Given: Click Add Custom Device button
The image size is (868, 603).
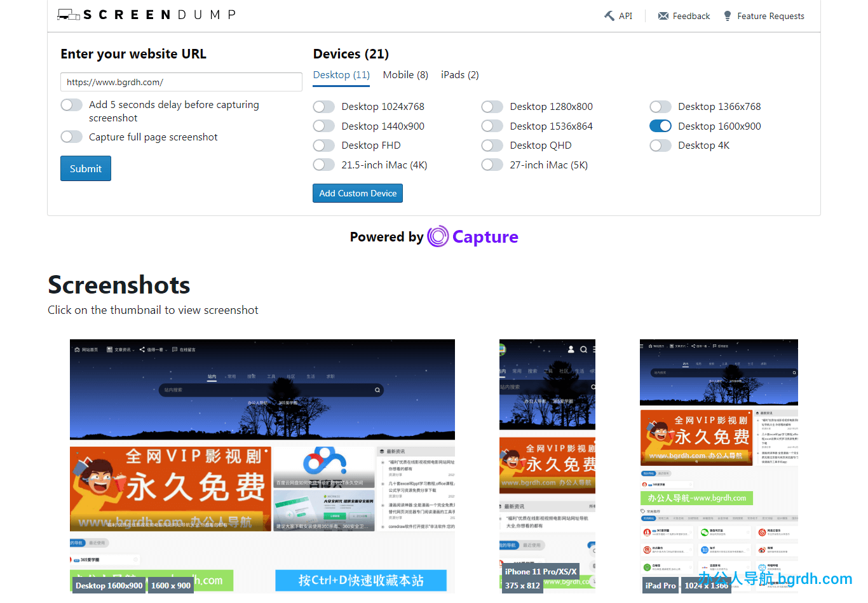Looking at the screenshot, I should click(357, 193).
